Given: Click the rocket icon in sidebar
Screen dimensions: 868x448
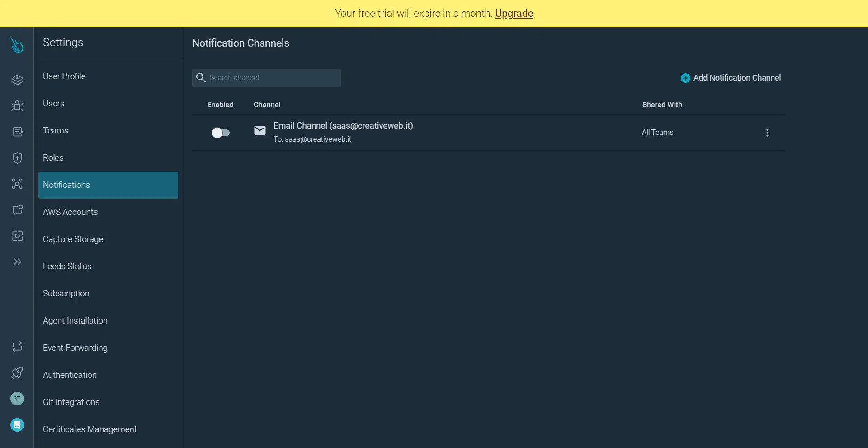Looking at the screenshot, I should click(17, 372).
